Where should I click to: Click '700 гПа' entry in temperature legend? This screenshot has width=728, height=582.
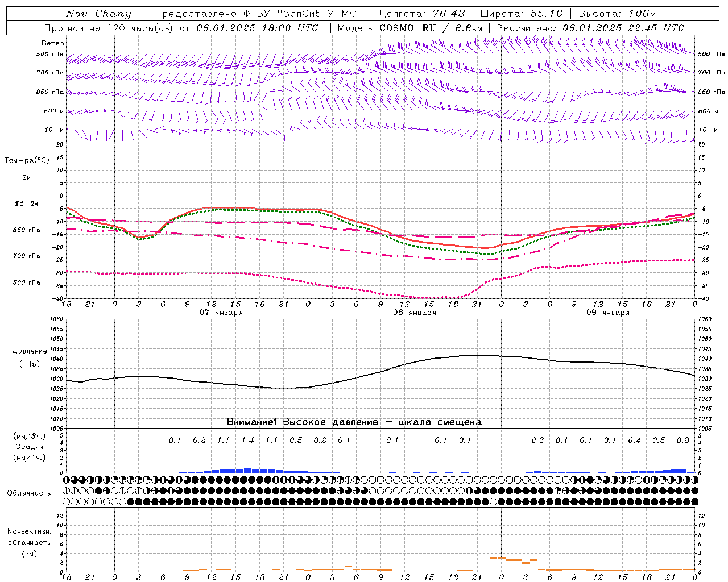pyautogui.click(x=27, y=256)
